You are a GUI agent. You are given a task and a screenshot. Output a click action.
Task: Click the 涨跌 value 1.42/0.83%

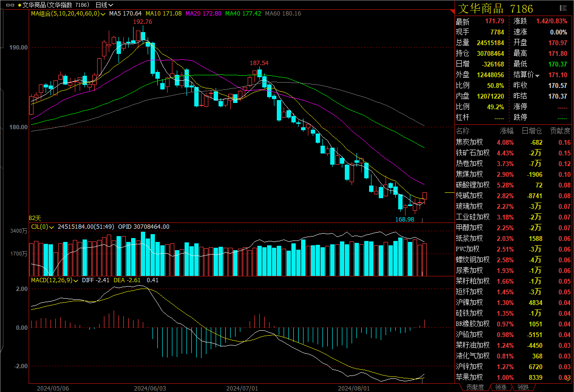click(x=552, y=21)
